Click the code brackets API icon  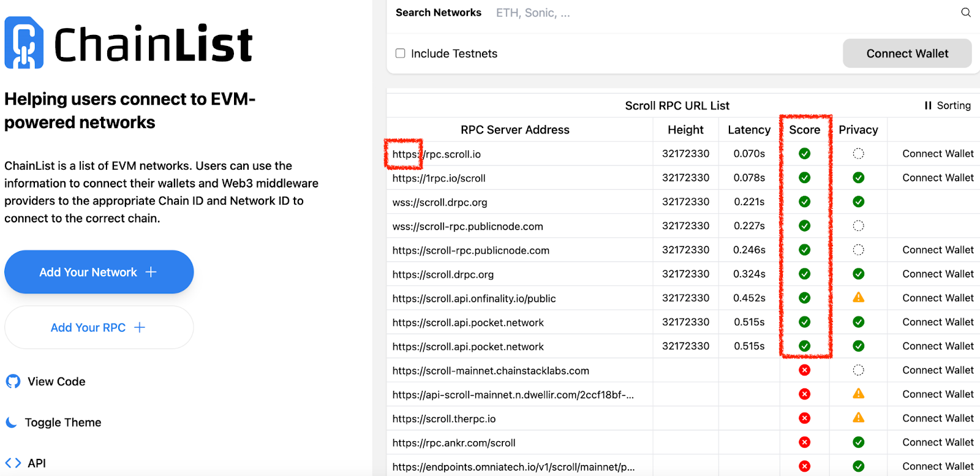click(13, 463)
